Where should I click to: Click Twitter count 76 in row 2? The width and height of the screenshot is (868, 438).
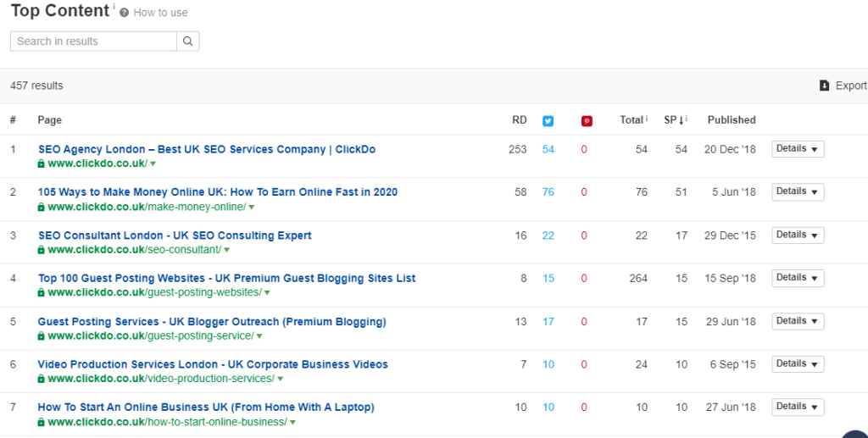tap(548, 192)
